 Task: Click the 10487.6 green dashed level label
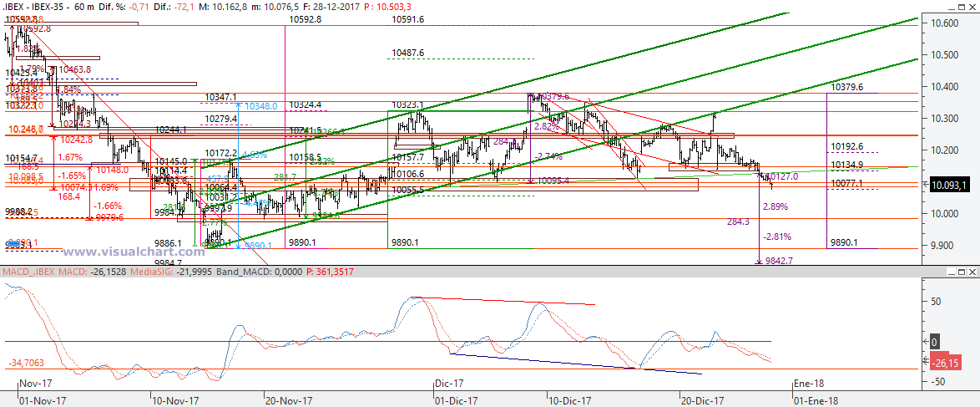pos(407,53)
